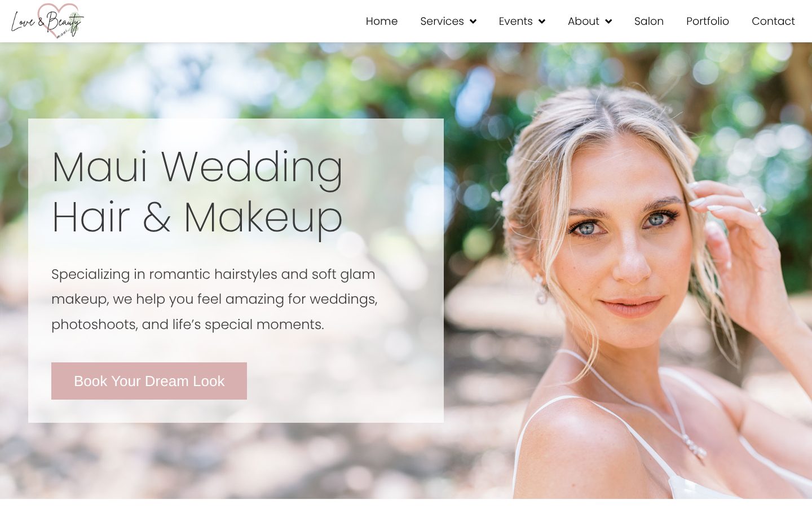
Task: Click the Book Your Dream Look button
Action: pyautogui.click(x=149, y=381)
